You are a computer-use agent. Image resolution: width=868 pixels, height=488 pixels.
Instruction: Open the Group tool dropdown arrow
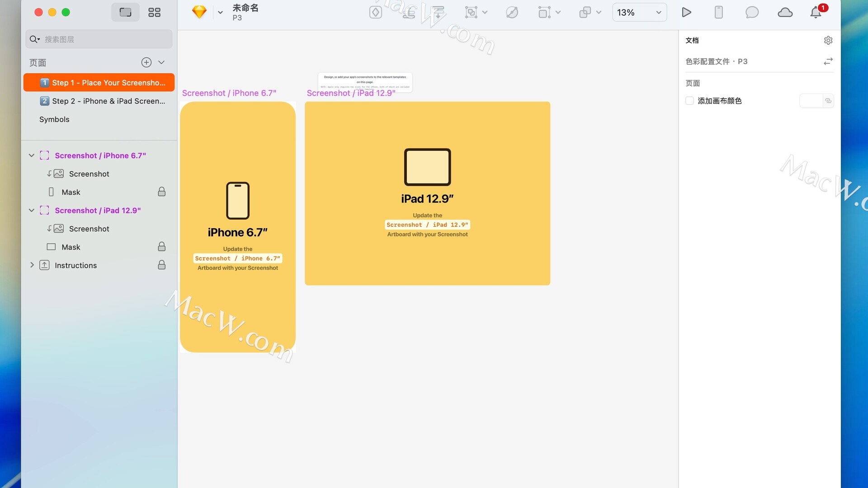coord(485,12)
